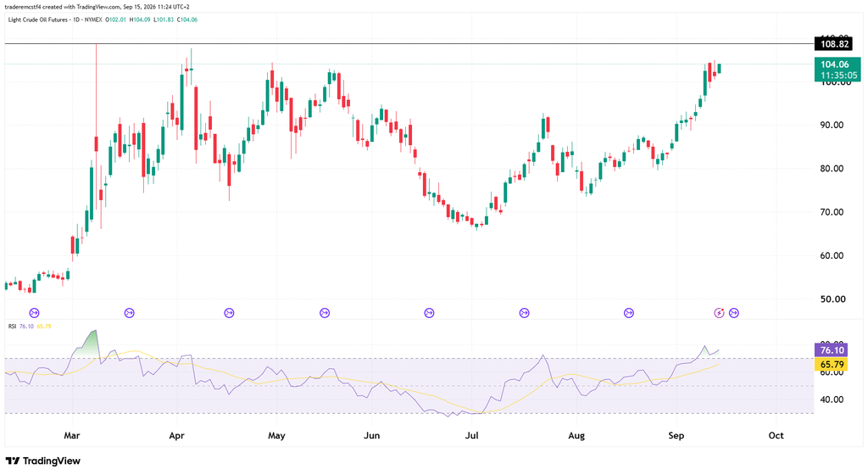Open the mid-June purple event marker

pos(429,313)
